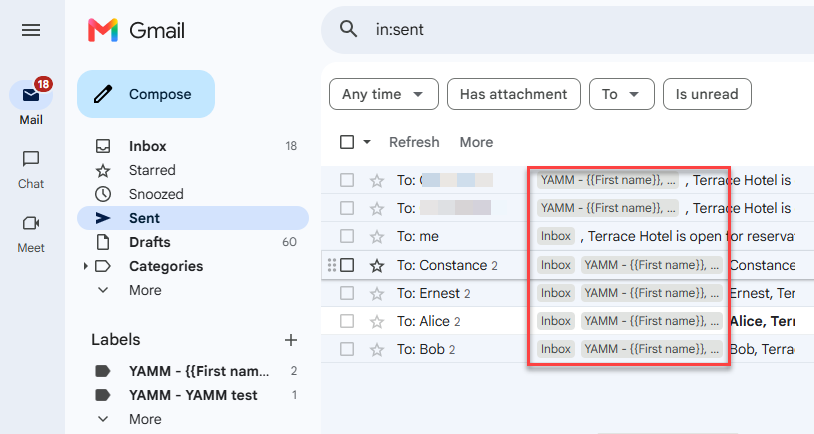This screenshot has height=434, width=814.
Task: Expand the Categories folder
Action: (x=86, y=266)
